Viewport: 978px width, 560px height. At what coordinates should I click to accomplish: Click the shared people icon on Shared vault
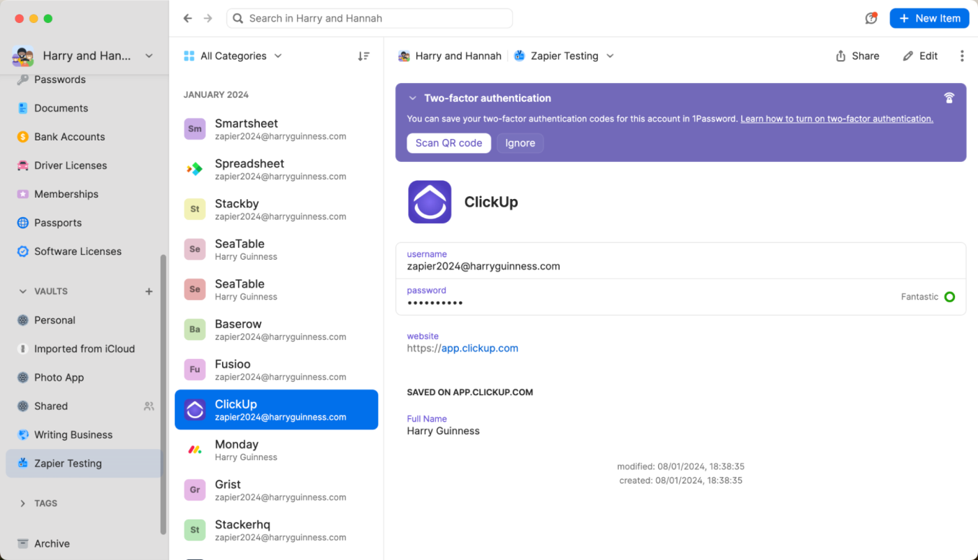coord(149,406)
